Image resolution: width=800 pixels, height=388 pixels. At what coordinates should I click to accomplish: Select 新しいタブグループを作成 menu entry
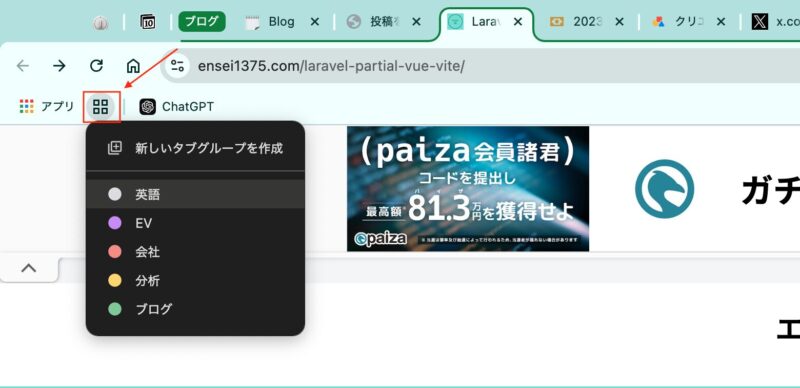click(195, 149)
